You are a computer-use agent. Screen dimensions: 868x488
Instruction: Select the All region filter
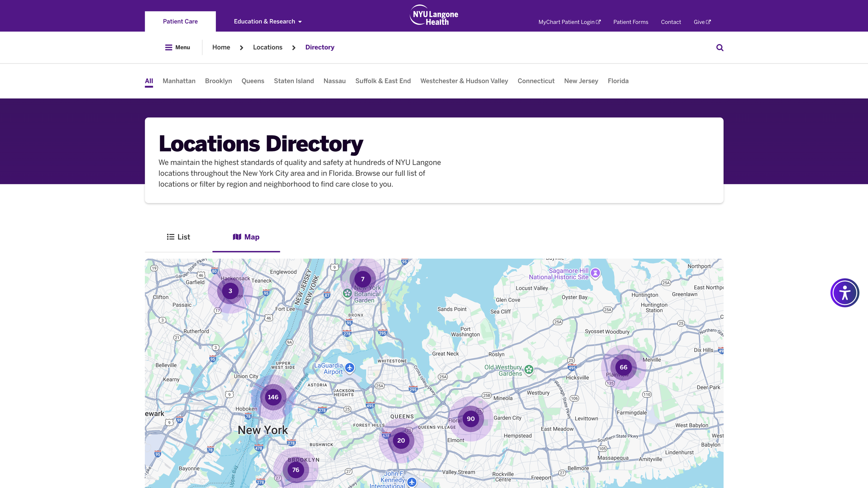click(x=149, y=81)
